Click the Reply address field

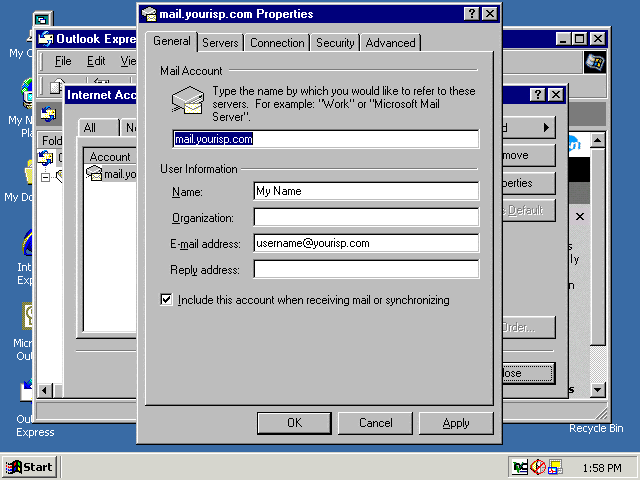point(366,269)
